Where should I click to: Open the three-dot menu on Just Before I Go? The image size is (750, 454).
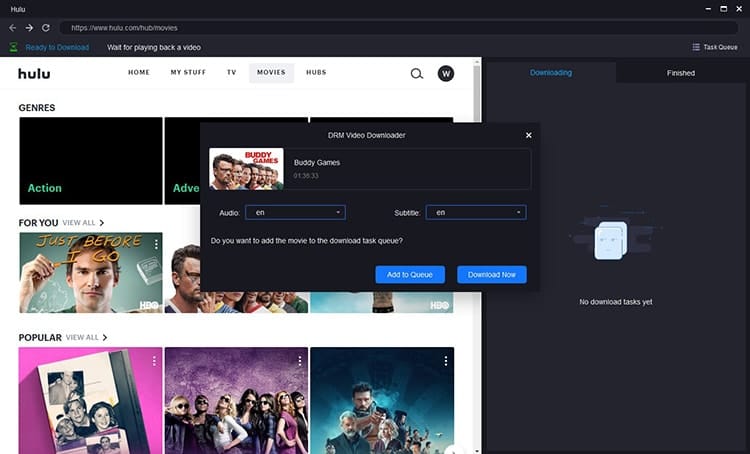coord(156,244)
